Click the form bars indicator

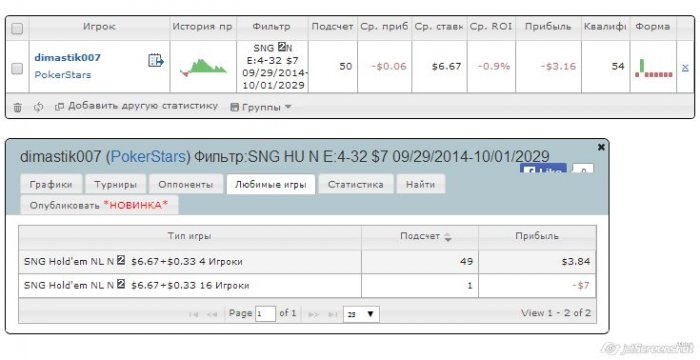654,68
